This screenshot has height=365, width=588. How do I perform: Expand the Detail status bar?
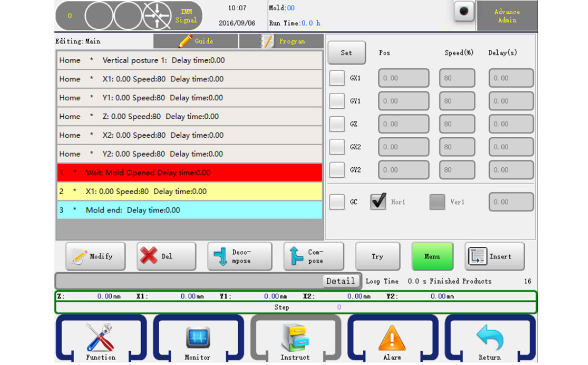340,281
